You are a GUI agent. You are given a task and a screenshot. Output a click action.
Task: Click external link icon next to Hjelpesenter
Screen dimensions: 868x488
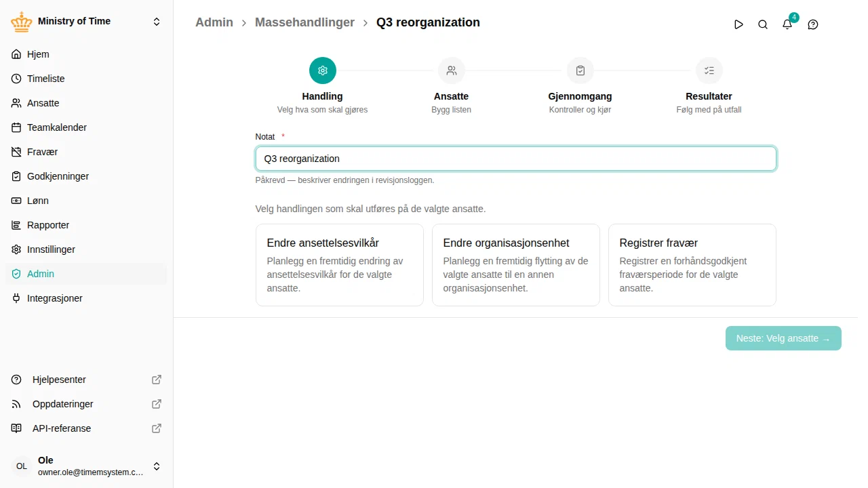[157, 380]
